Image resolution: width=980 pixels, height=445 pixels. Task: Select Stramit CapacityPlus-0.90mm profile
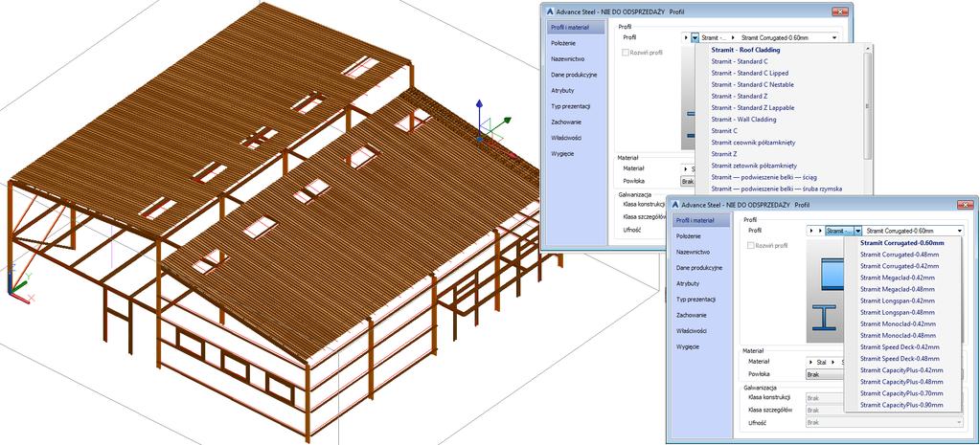pos(901,405)
